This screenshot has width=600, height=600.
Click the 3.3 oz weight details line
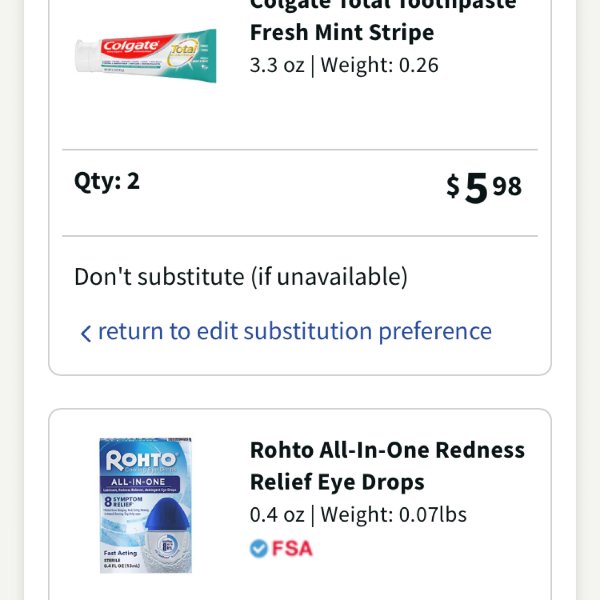344,65
